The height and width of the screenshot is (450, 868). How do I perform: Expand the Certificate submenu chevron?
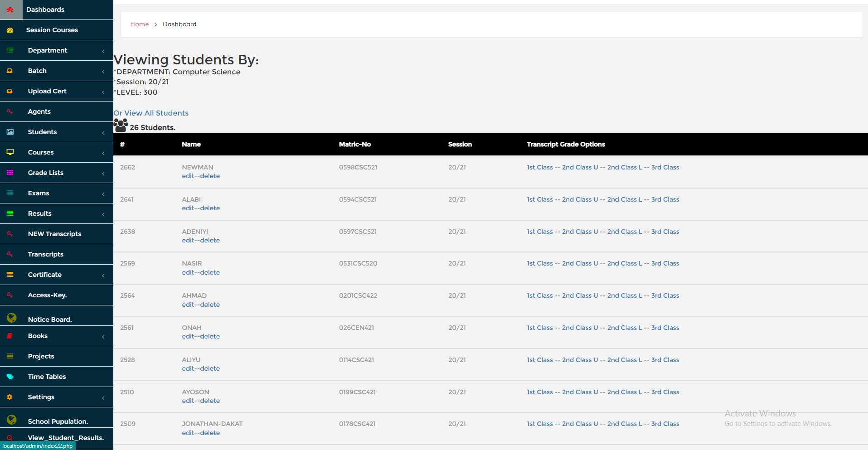point(103,275)
